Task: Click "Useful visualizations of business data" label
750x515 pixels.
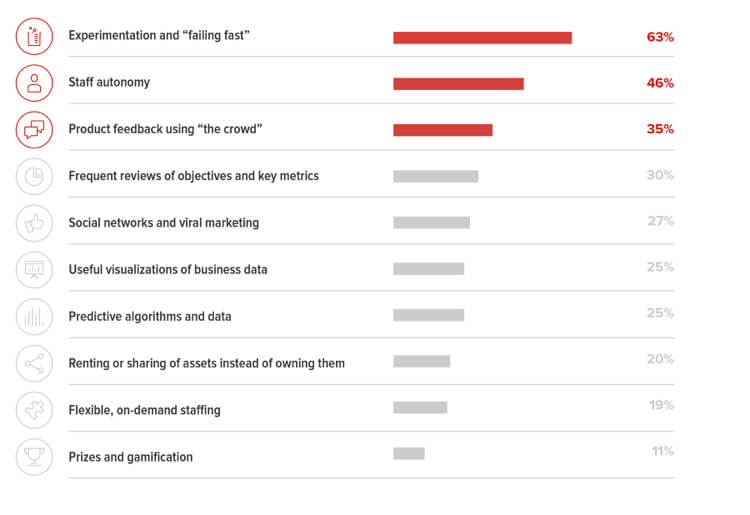Action: point(167,269)
